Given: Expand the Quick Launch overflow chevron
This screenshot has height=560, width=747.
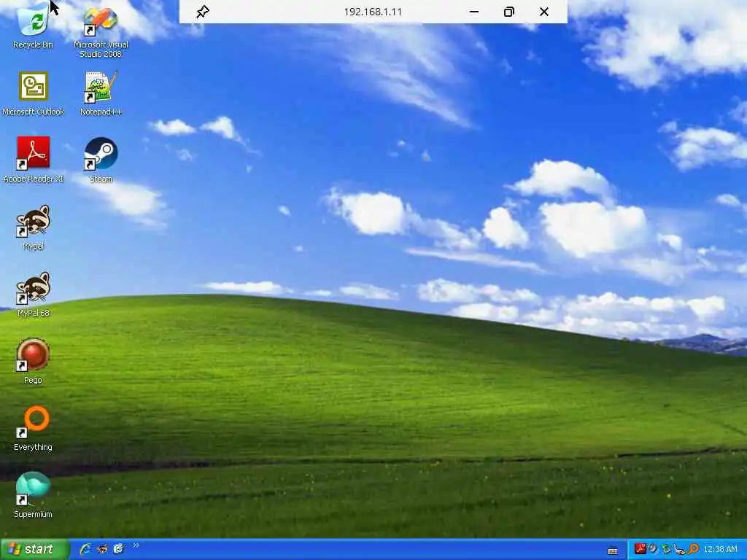Looking at the screenshot, I should pos(136,545).
